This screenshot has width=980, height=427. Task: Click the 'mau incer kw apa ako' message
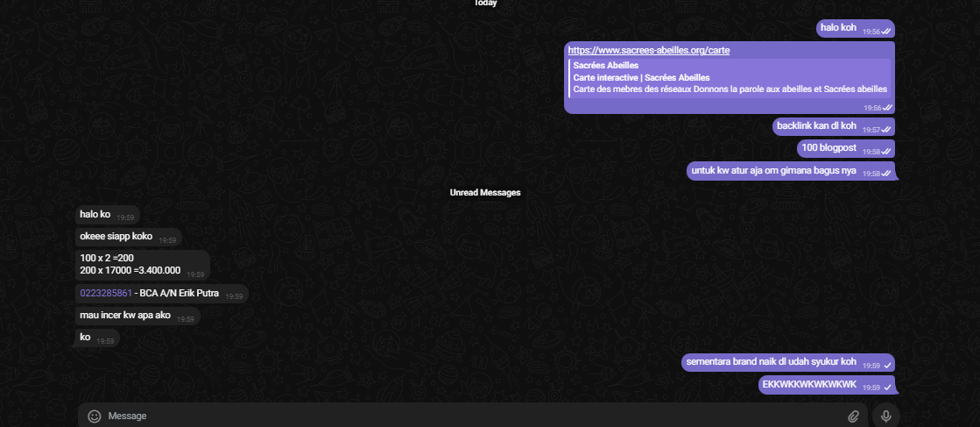click(x=124, y=316)
